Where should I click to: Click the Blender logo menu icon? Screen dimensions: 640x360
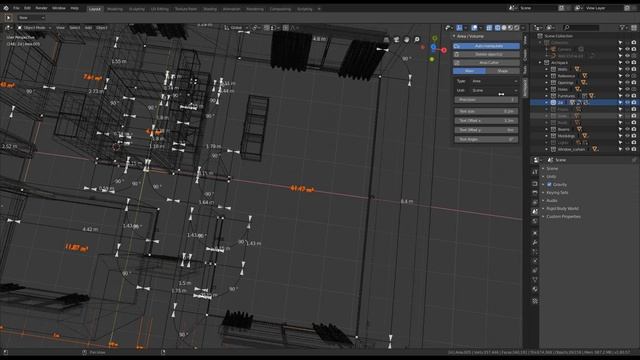point(6,8)
